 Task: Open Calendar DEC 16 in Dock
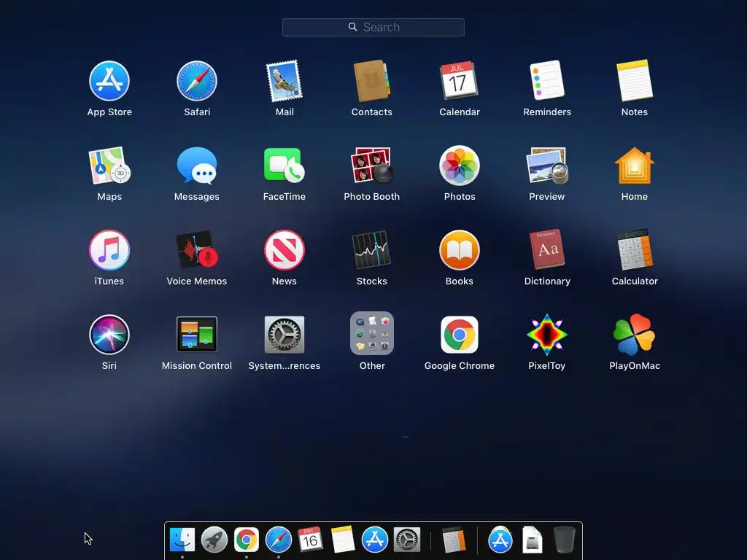[311, 540]
